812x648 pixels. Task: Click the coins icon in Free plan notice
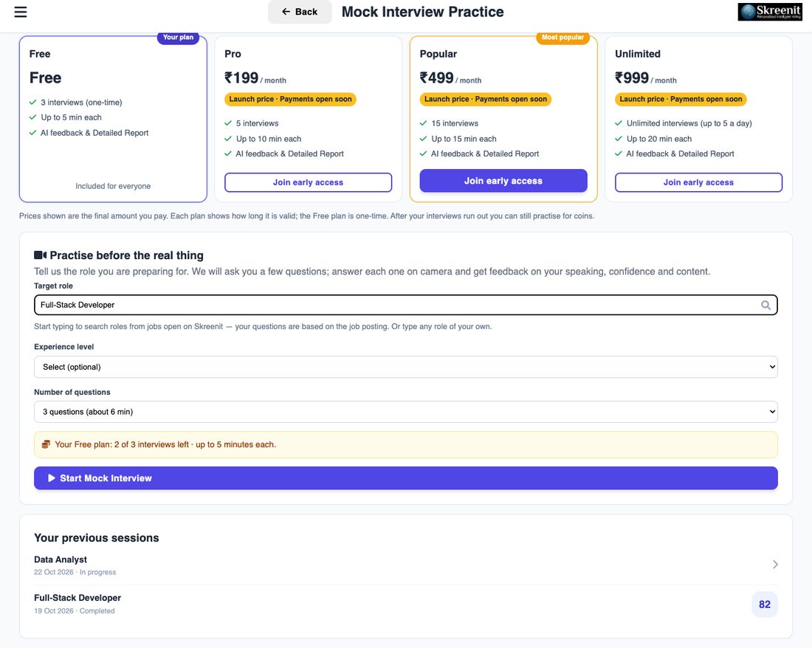[46, 444]
